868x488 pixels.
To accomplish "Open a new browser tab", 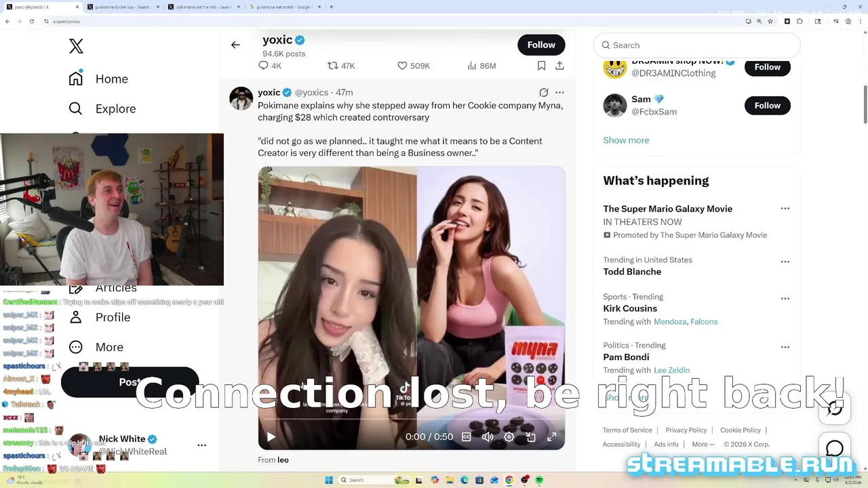I will pos(331,7).
